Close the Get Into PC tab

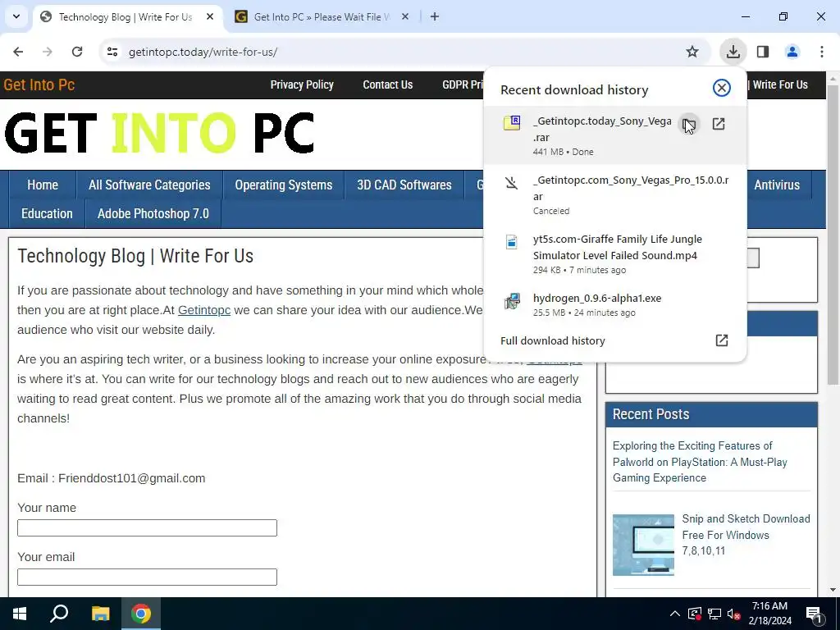tap(405, 16)
